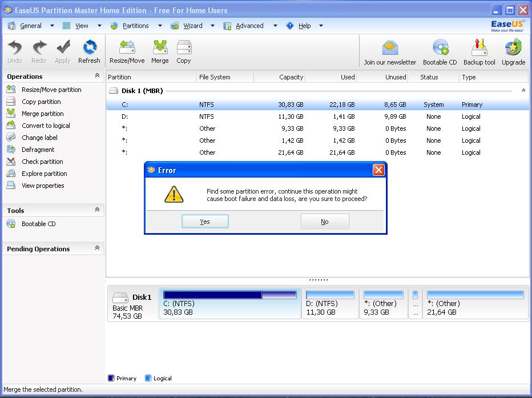The width and height of the screenshot is (532, 398).
Task: Sort by Capacity column header
Action: [280, 77]
